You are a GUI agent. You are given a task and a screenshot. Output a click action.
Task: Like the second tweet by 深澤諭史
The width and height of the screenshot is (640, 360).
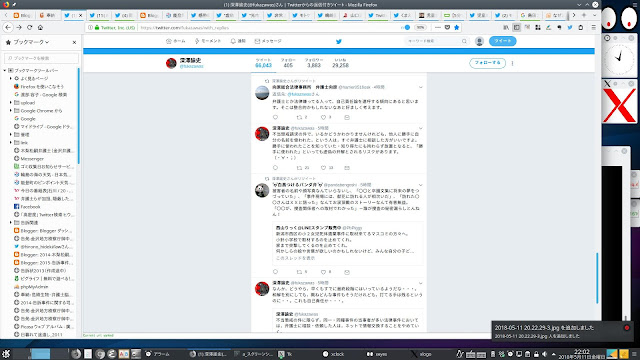point(323,168)
